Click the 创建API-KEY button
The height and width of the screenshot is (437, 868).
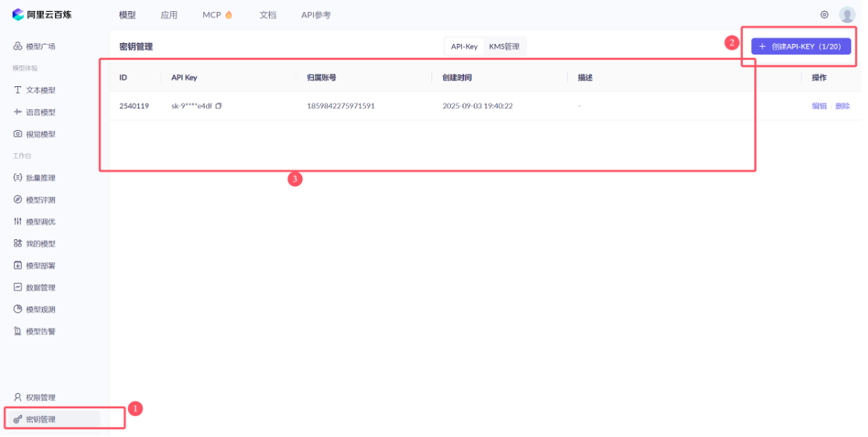(800, 47)
